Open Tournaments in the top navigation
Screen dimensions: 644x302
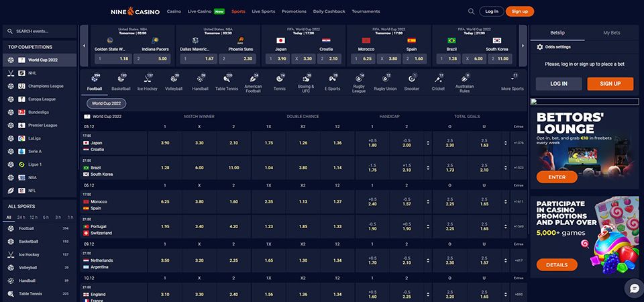(x=366, y=11)
